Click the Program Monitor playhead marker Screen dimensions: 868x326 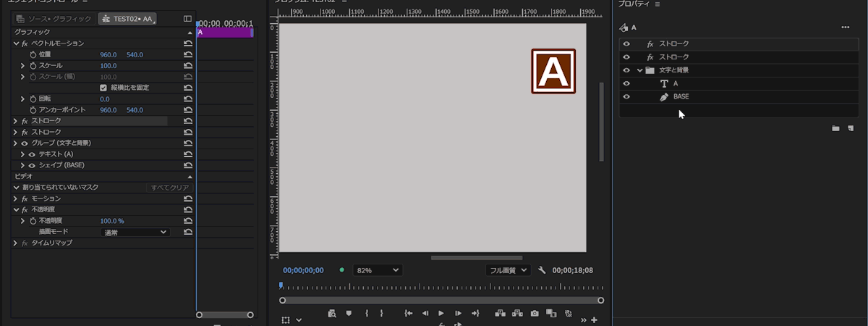[281, 285]
